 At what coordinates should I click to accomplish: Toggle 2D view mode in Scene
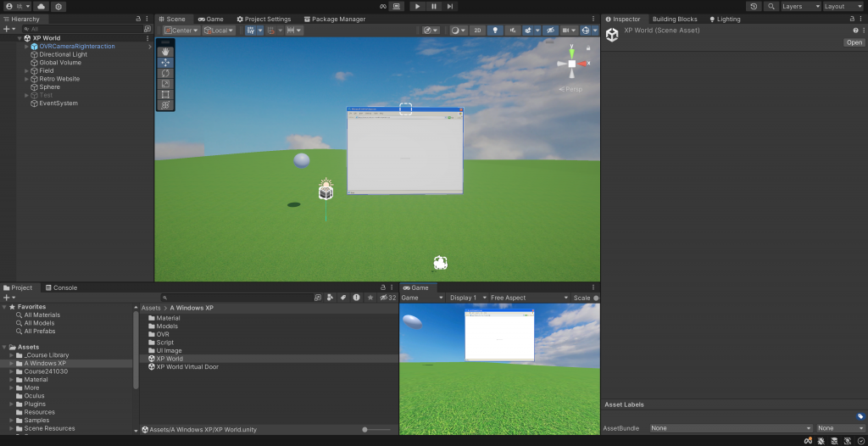pyautogui.click(x=478, y=31)
